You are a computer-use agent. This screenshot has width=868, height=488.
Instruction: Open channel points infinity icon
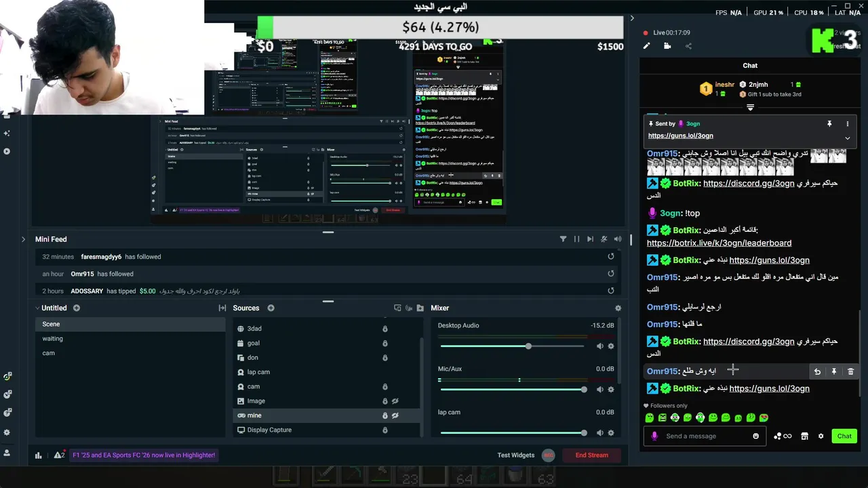click(783, 436)
